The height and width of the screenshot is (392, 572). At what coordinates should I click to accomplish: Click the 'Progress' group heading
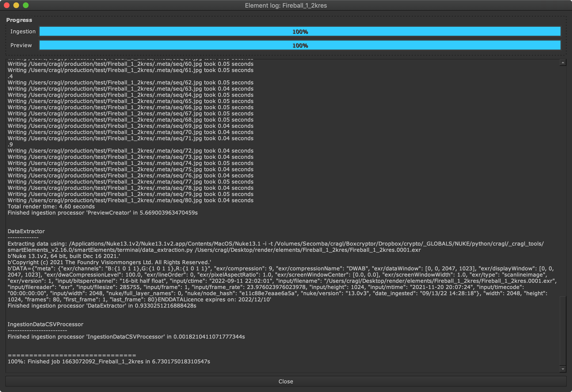click(x=19, y=20)
